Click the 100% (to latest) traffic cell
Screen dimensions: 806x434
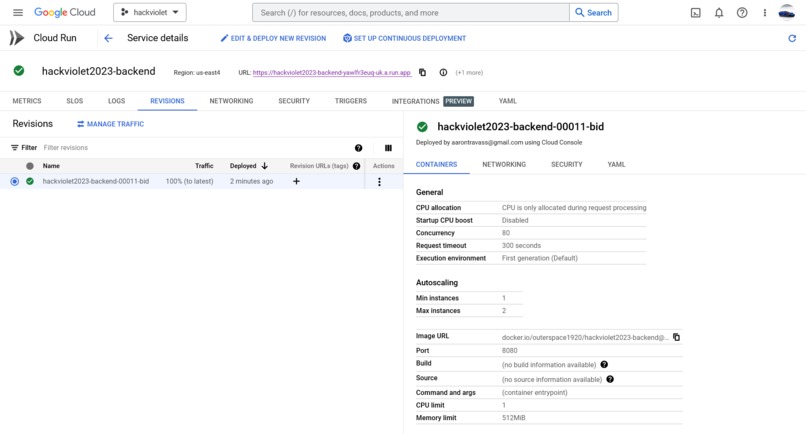coord(189,181)
